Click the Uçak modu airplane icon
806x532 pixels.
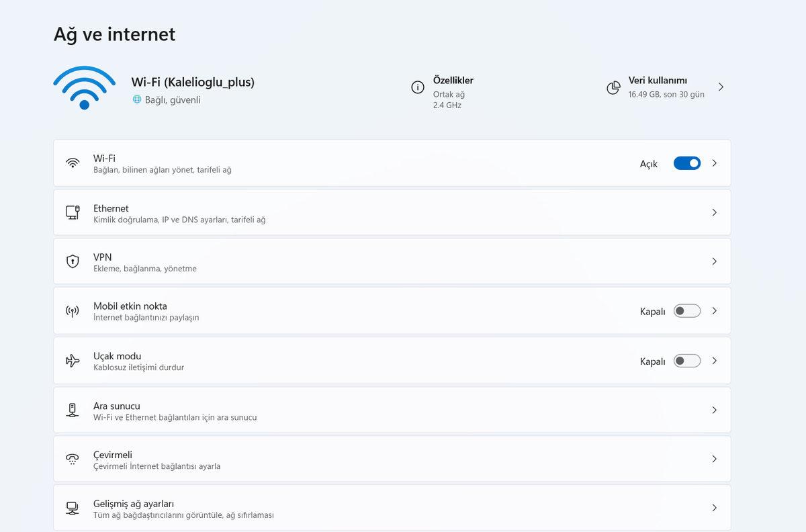(x=73, y=360)
